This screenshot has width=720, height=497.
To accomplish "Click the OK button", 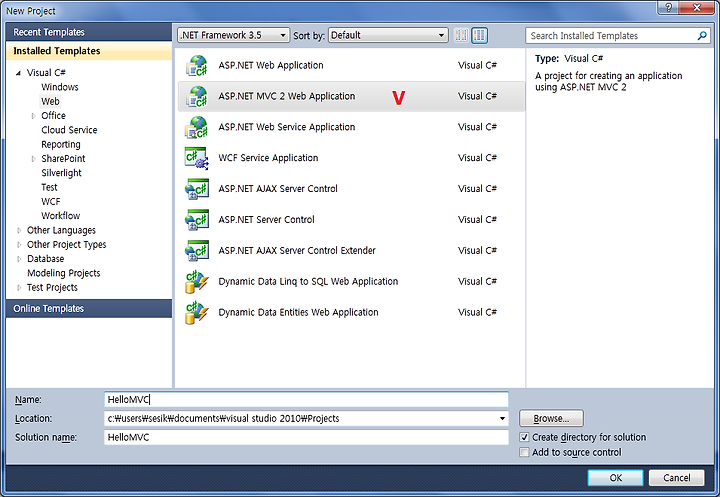I will click(615, 478).
